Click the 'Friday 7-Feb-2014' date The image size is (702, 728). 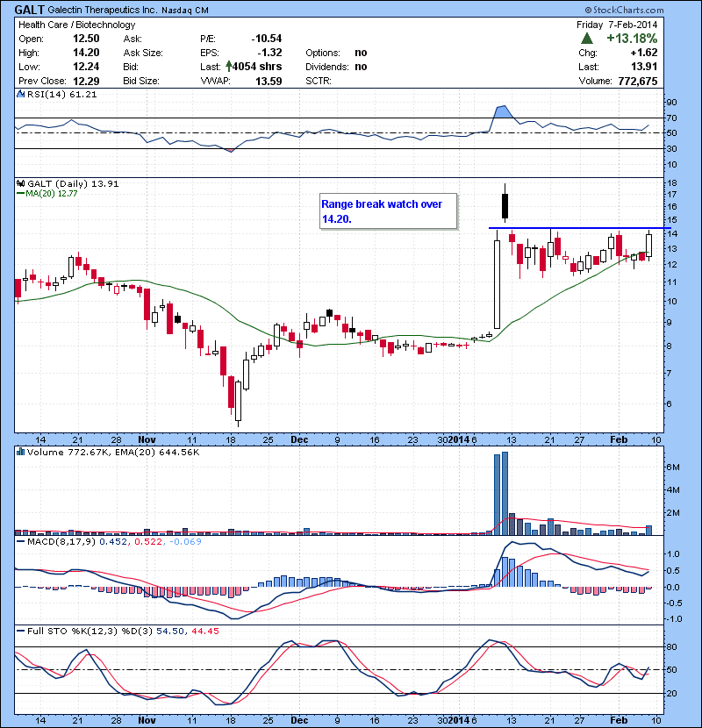tap(617, 25)
